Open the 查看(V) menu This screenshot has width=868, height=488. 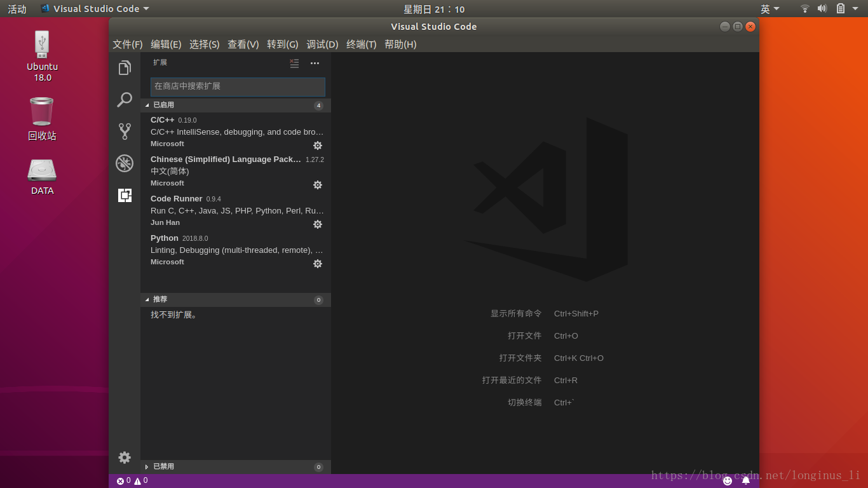[x=243, y=44]
